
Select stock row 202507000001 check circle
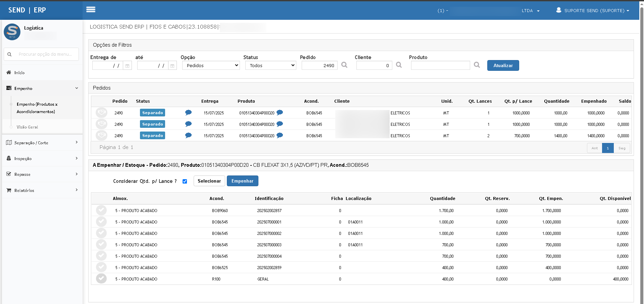[101, 222]
